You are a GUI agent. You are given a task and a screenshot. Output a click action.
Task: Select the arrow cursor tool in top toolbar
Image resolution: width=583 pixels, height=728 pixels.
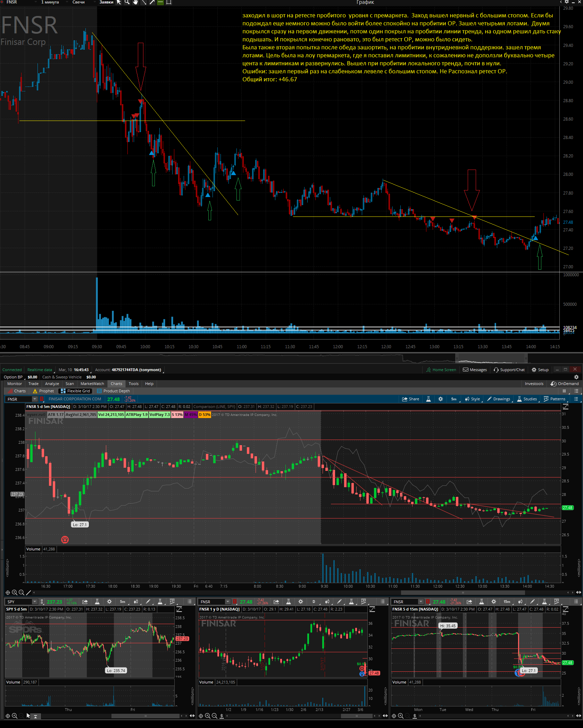click(x=119, y=2)
